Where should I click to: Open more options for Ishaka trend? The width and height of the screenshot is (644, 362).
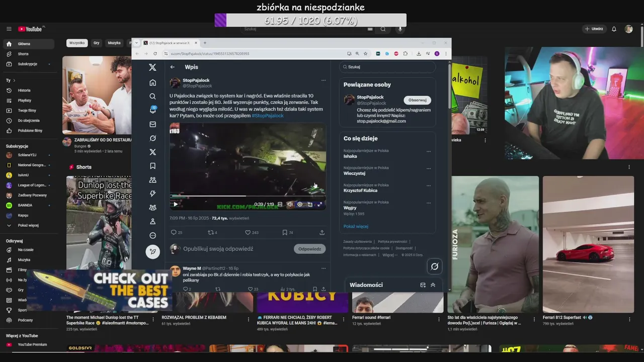point(429,151)
